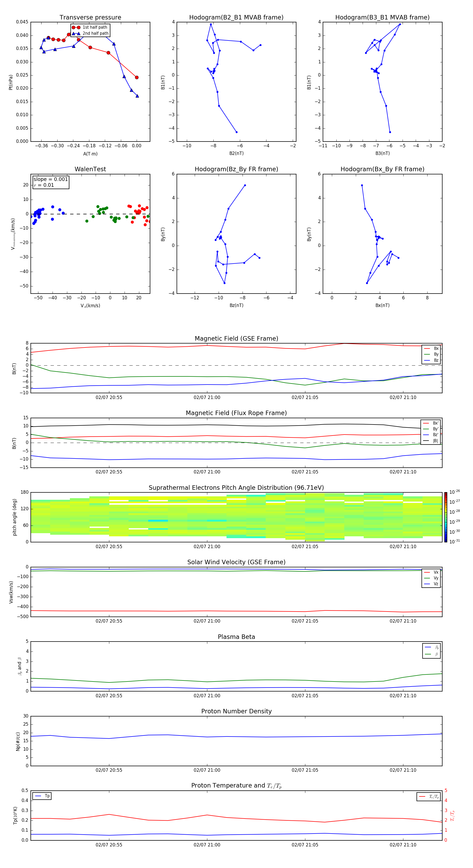Select the "B3(nT)" x-axis label
The image size is (473, 868).
(x=382, y=153)
